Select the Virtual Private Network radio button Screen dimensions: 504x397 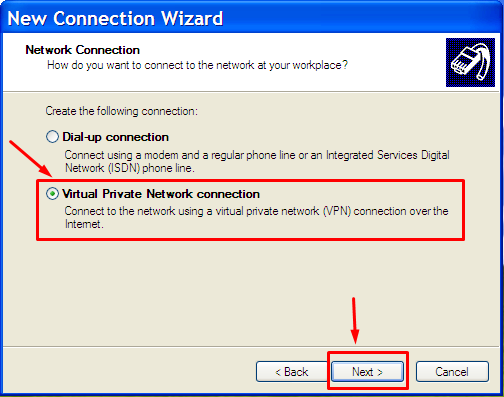point(52,193)
